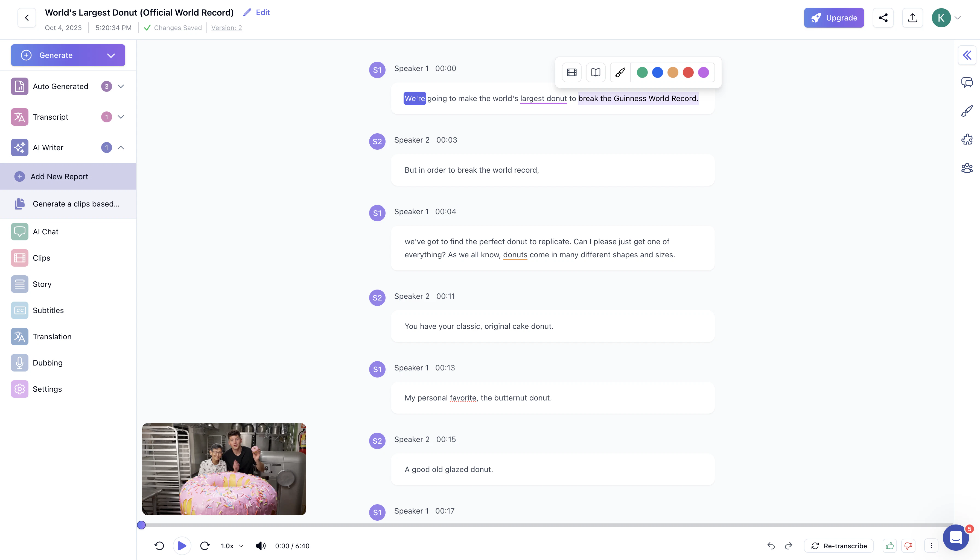Image resolution: width=980 pixels, height=560 pixels.
Task: Mute the audio with the speaker icon
Action: (261, 545)
